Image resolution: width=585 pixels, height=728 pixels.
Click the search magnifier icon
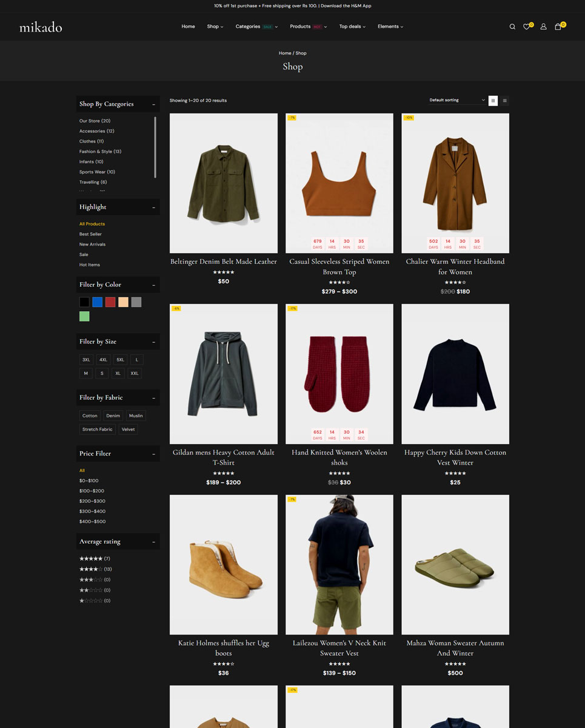click(x=512, y=27)
